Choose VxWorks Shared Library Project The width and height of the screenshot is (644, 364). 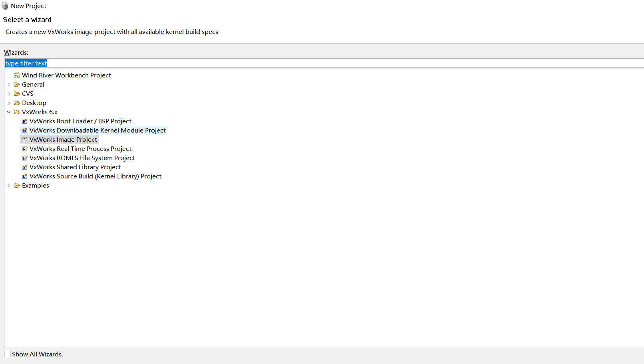click(75, 167)
